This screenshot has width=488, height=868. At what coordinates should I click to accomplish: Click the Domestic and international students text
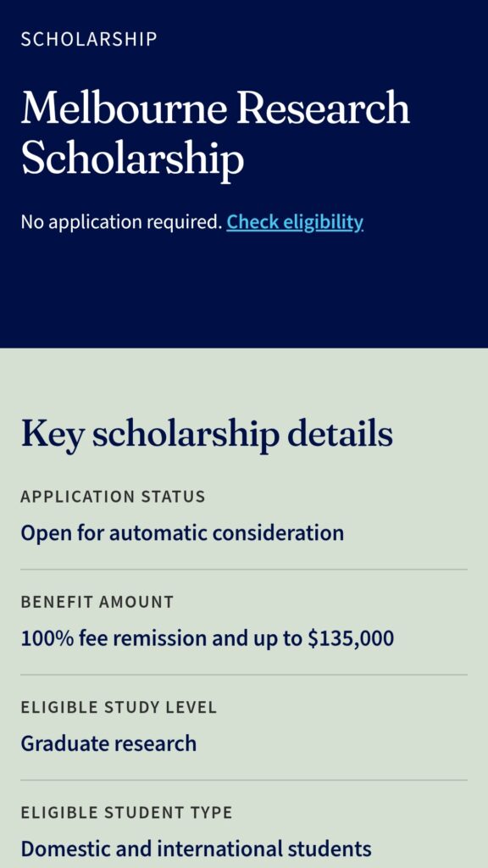coord(197,848)
